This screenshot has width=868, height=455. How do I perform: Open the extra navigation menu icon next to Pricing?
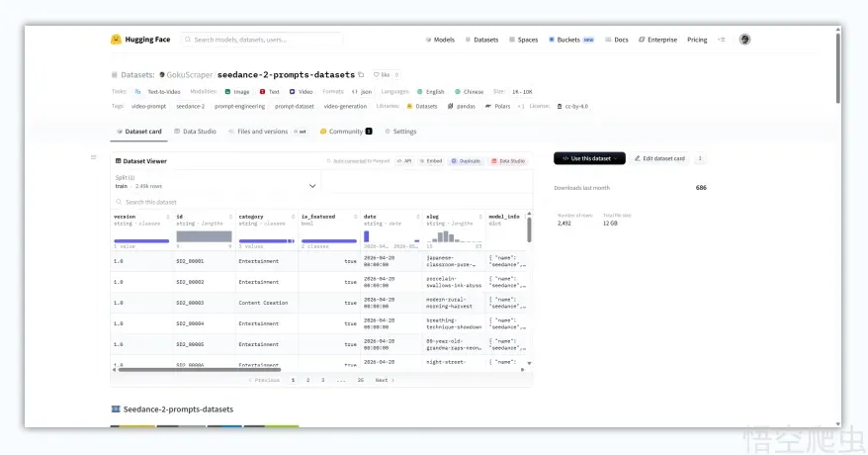[x=722, y=40]
